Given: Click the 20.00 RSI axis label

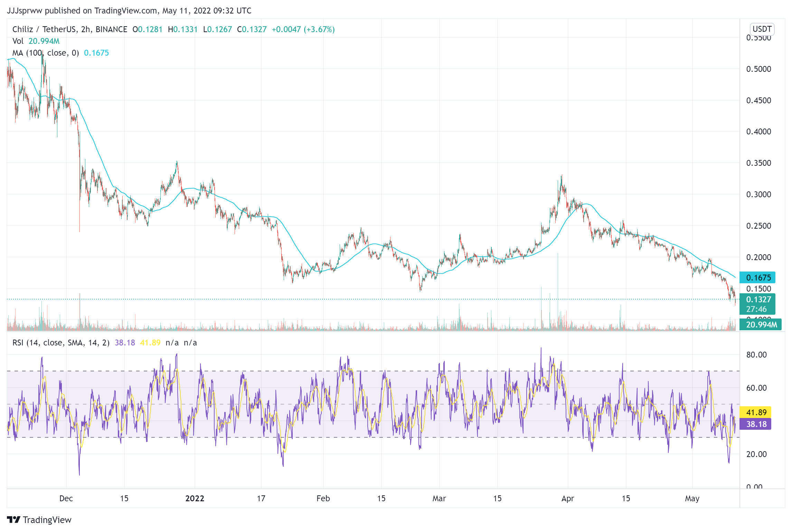Looking at the screenshot, I should pyautogui.click(x=756, y=454).
